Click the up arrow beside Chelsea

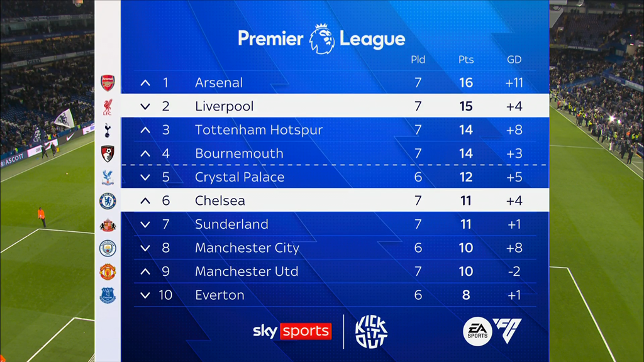145,201
